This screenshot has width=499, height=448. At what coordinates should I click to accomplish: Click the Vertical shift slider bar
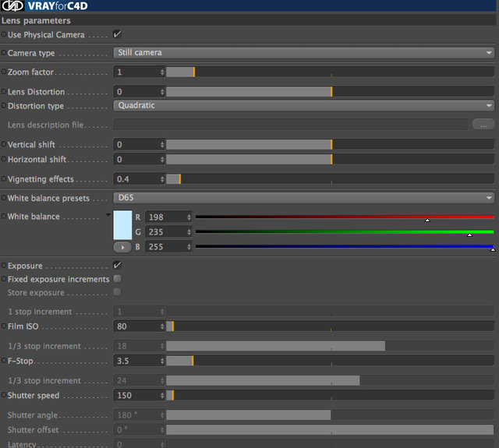(x=330, y=145)
